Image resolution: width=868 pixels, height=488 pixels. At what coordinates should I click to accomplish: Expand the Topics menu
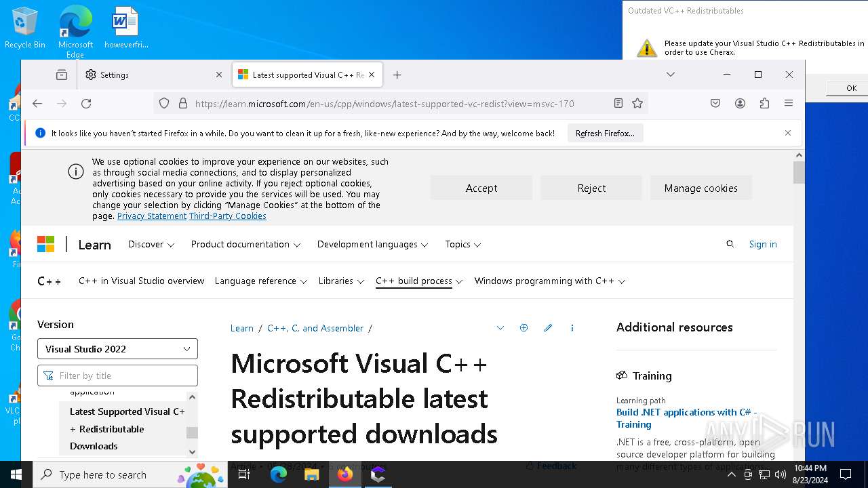tap(463, 244)
